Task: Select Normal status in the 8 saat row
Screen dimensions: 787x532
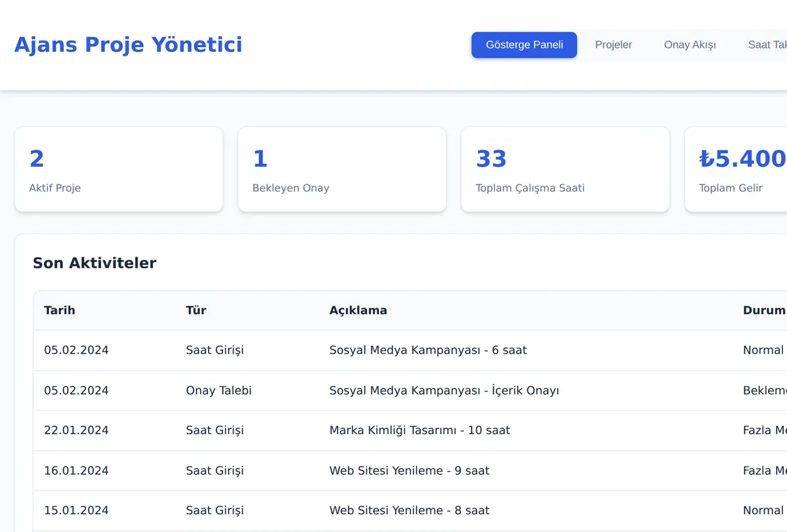Action: [x=763, y=510]
